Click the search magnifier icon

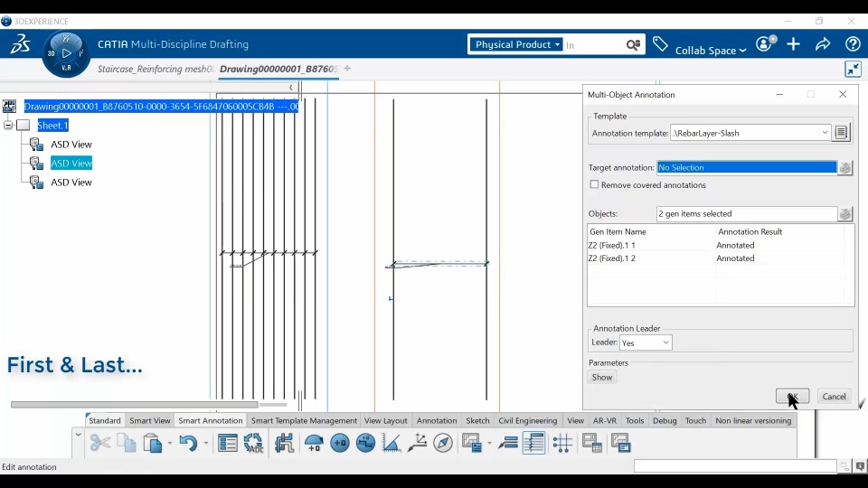pos(633,45)
